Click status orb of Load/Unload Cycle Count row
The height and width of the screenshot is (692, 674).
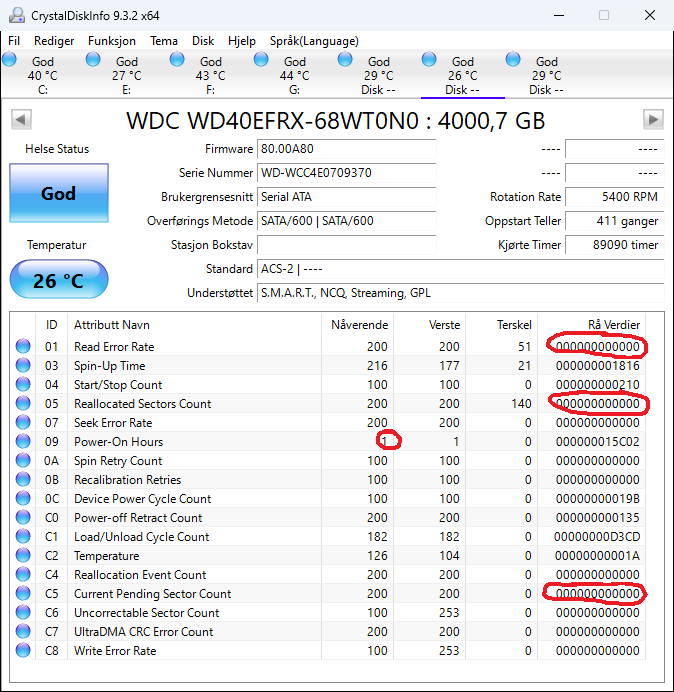[x=23, y=536]
